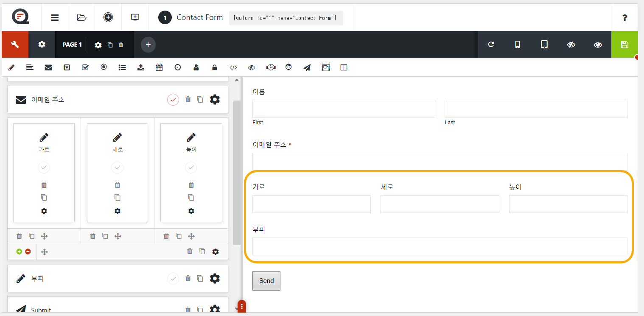Insert an HTML element using the code icon
The width and height of the screenshot is (644, 316).
(x=233, y=67)
